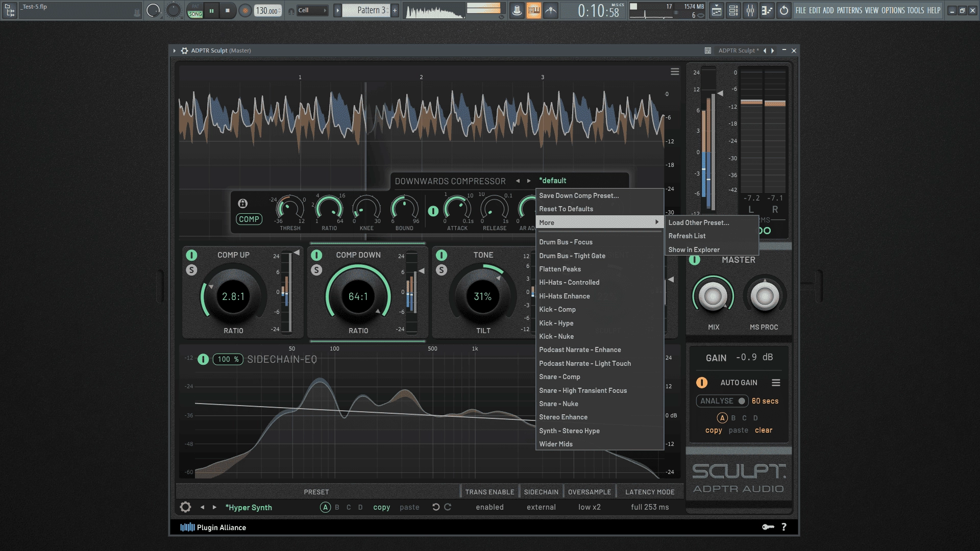Click the COMP button in compressor strip

[249, 219]
